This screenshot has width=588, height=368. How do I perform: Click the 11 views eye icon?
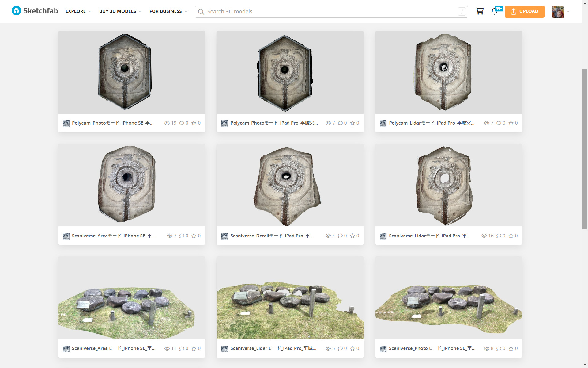click(167, 348)
